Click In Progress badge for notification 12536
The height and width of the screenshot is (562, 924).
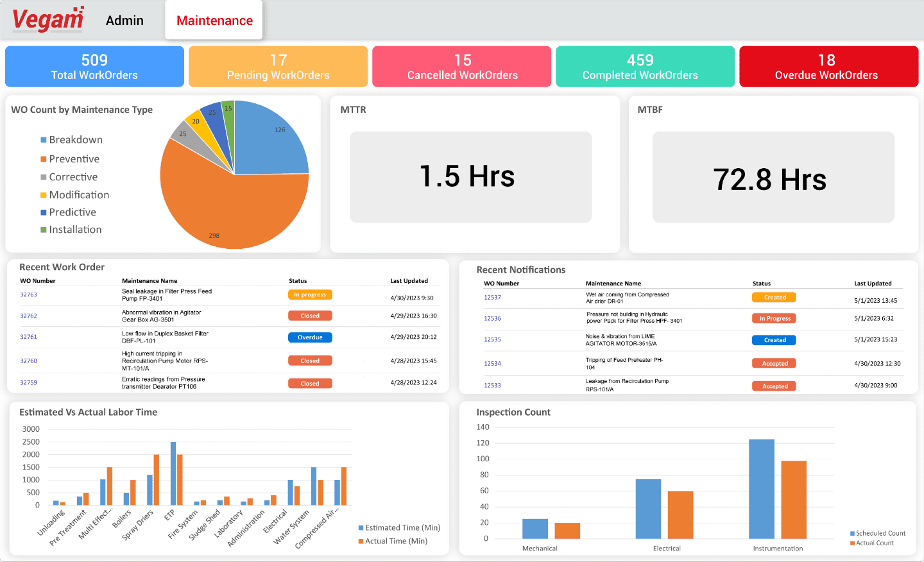pos(774,318)
